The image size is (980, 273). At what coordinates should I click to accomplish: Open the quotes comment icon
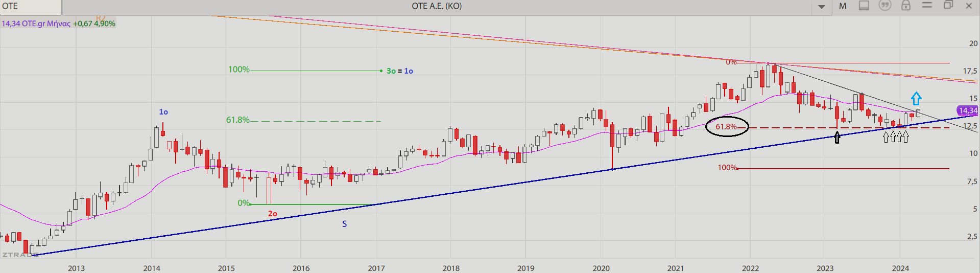[x=885, y=6]
